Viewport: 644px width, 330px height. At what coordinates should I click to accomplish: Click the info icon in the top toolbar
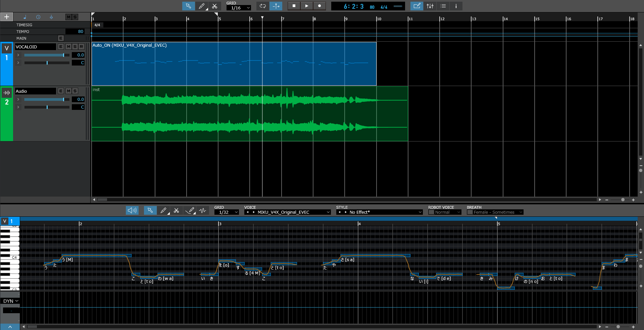pyautogui.click(x=456, y=6)
